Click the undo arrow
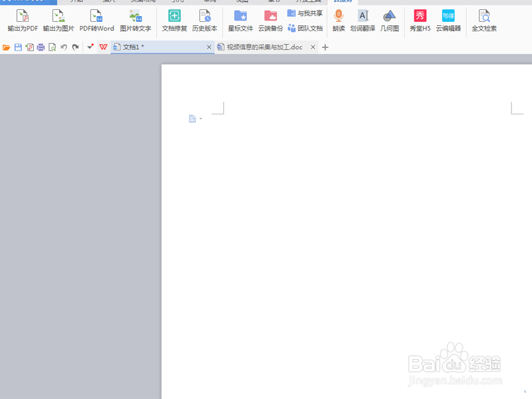Viewport: 532px width, 399px height. pyautogui.click(x=64, y=47)
